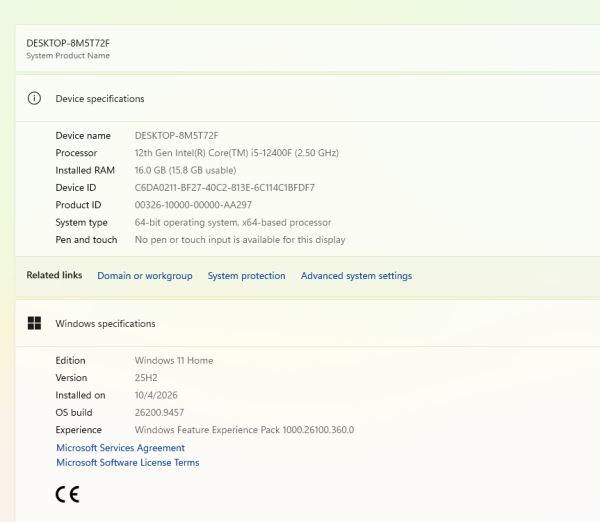
Task: Click the OS build label
Action: pos(74,412)
